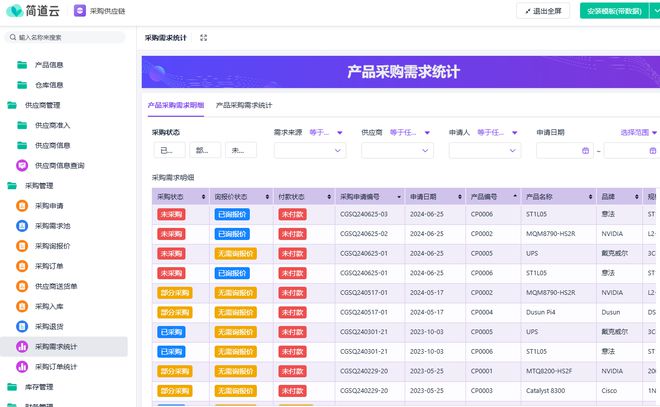Change 申请人 condition 等于任...
The height and width of the screenshot is (407, 660).
(x=497, y=132)
